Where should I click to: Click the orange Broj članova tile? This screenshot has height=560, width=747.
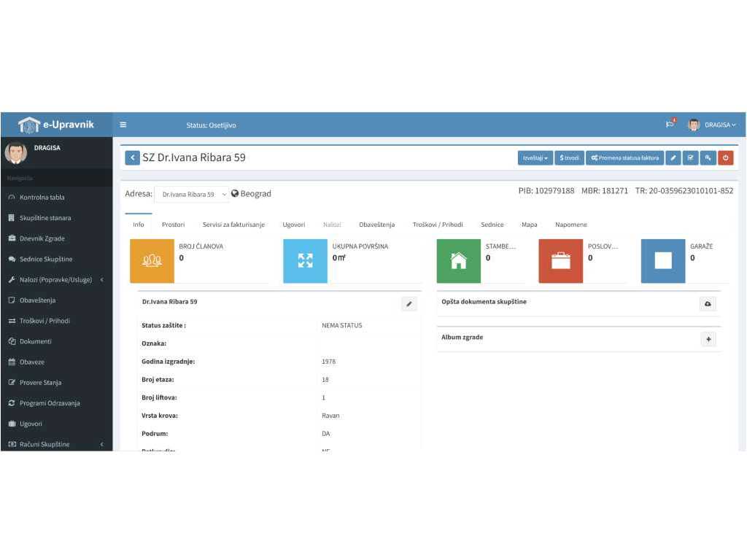point(152,261)
